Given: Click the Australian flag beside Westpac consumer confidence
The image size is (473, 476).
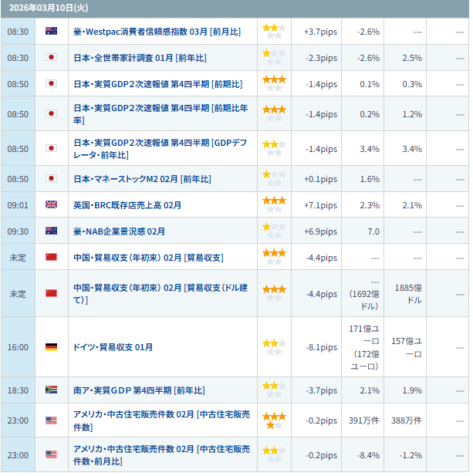Looking at the screenshot, I should tap(52, 32).
